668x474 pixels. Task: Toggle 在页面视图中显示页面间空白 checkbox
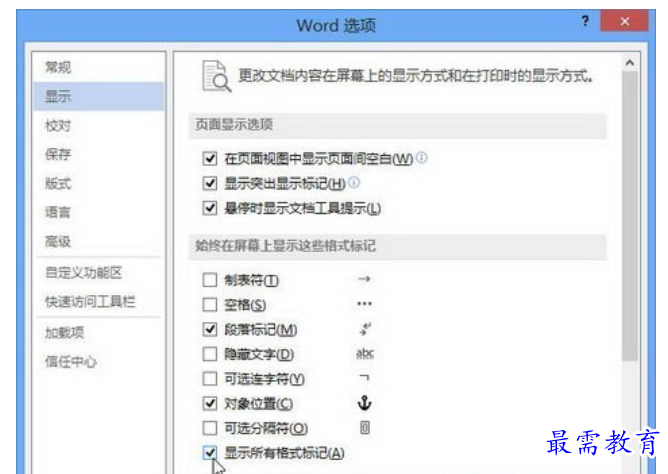[x=210, y=159]
